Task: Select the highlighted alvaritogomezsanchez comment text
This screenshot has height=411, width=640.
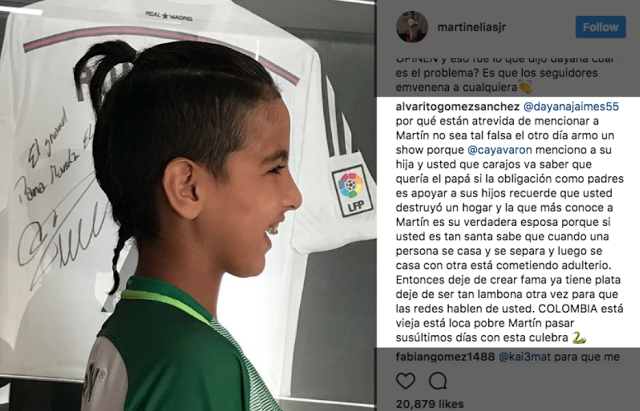Action: coord(508,222)
